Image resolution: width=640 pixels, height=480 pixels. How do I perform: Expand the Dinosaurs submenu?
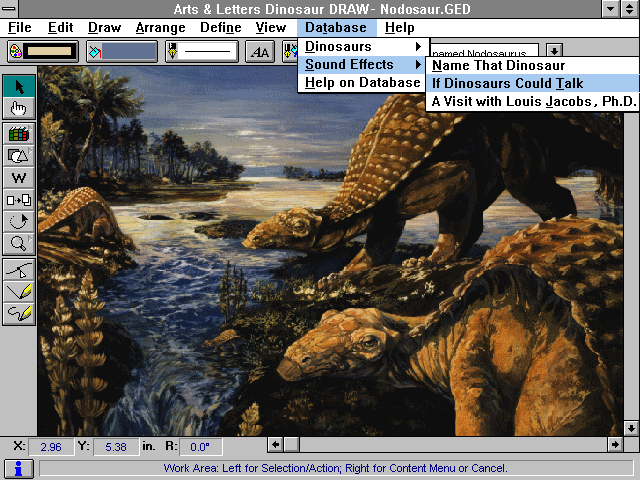363,47
